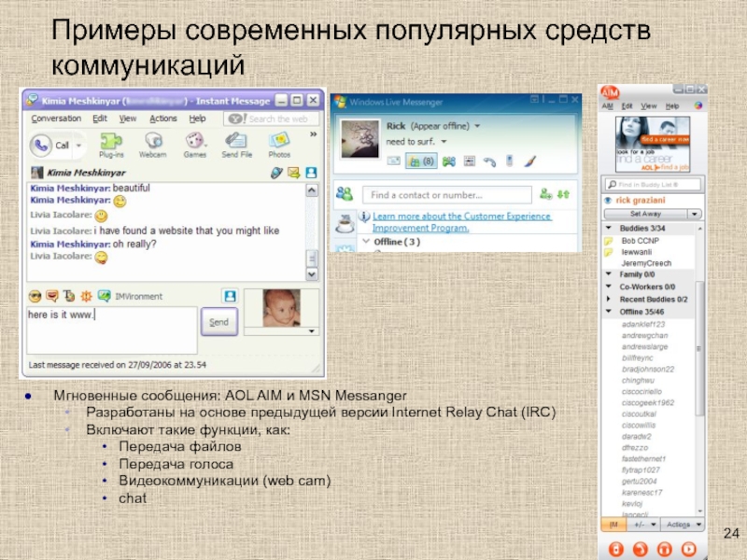The image size is (747, 560).
Task: Open Games dice icon
Action: [x=195, y=142]
